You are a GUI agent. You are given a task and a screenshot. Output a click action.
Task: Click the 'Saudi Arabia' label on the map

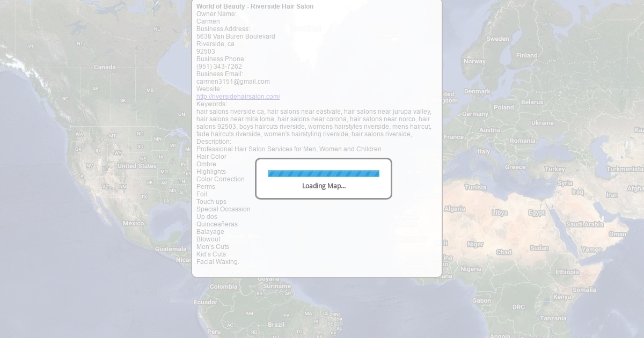pos(585,224)
